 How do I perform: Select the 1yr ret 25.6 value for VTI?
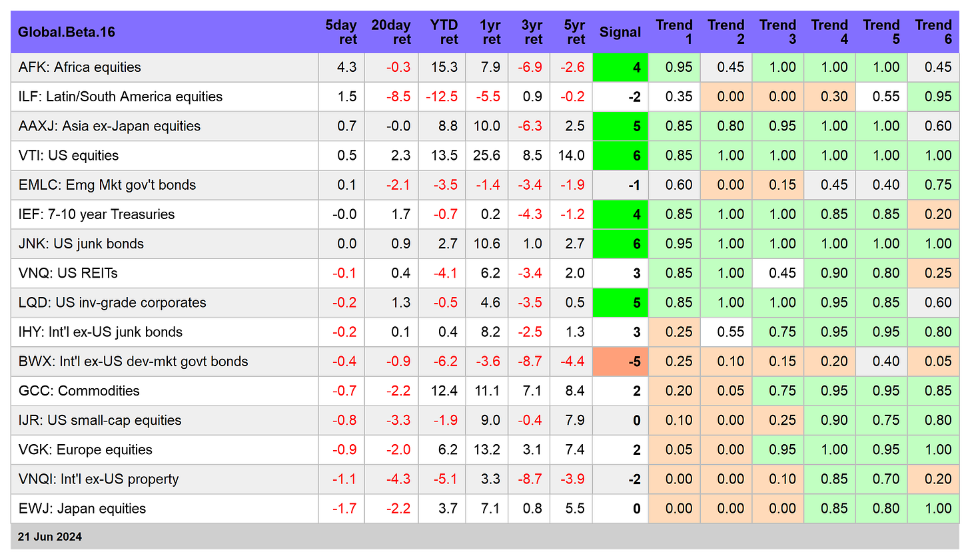(x=486, y=155)
